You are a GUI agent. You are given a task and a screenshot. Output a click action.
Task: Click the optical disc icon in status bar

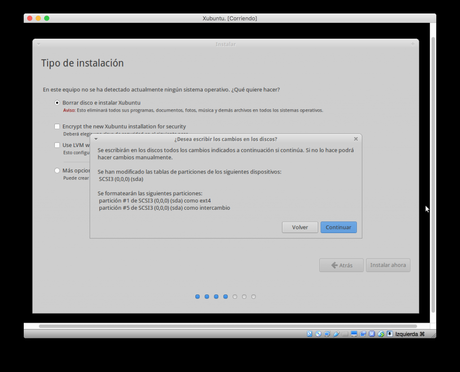click(318, 334)
